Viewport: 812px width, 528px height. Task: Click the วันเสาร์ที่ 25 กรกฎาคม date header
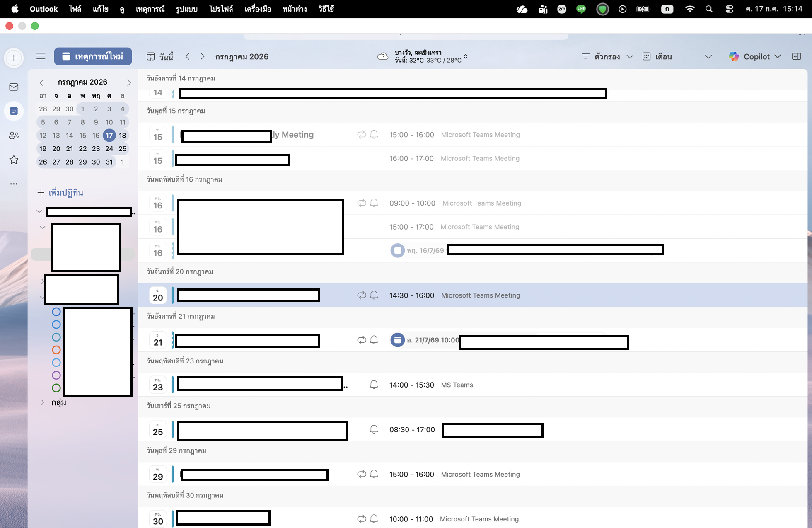coord(179,406)
